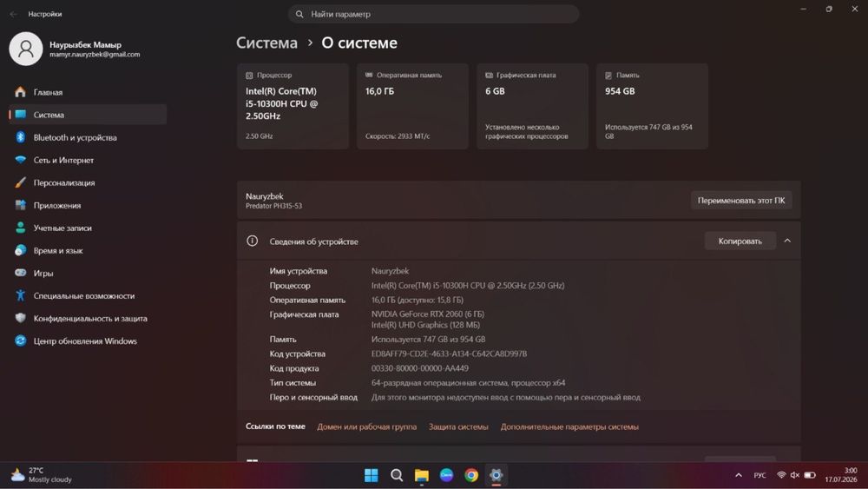Viewport: 868px width, 489px height.
Task: Open the Windows Start menu
Action: 371,475
